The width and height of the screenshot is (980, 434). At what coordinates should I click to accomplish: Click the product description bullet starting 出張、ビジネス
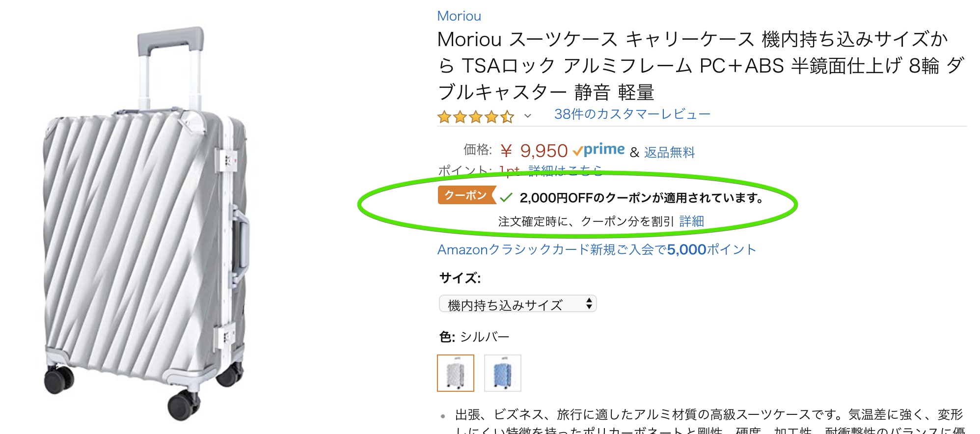(707, 415)
